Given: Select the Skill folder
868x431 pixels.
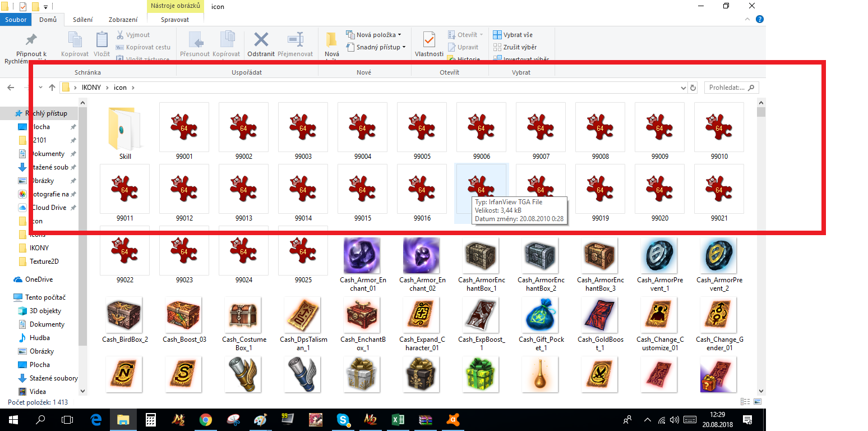Looking at the screenshot, I should tap(125, 132).
